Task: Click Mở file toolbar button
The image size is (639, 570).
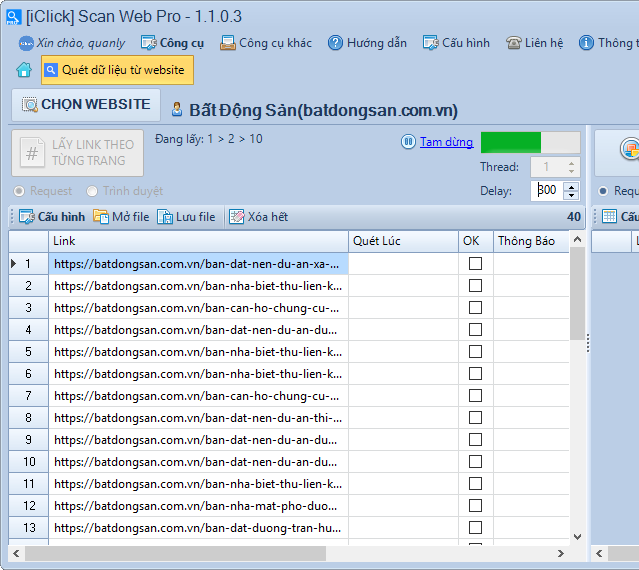Action: 121,217
